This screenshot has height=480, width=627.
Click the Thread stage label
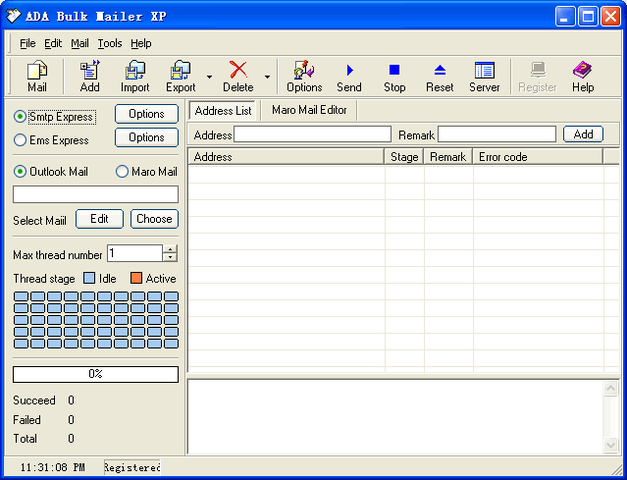(x=44, y=279)
